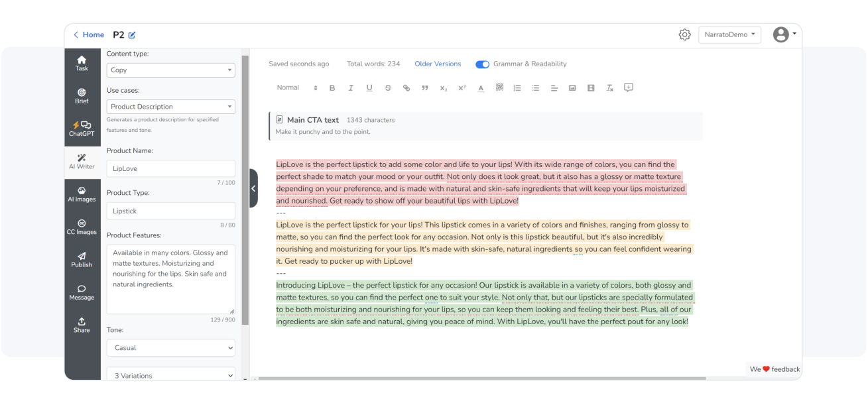Collapse the left side panel
Viewport: 868px width, 403px height.
pos(253,188)
